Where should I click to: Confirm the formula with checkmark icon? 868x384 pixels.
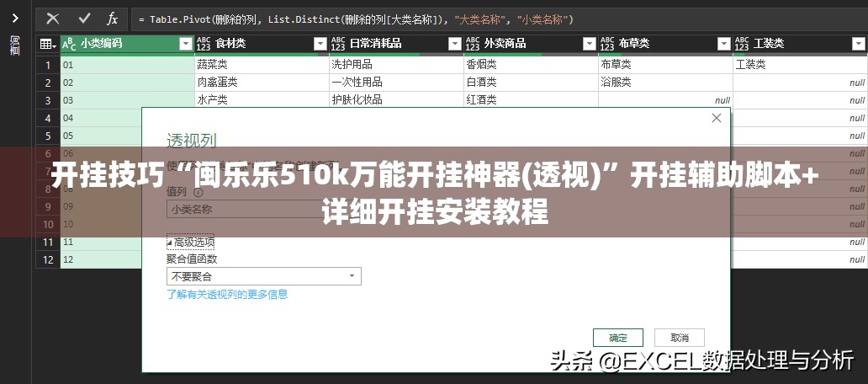[85, 19]
